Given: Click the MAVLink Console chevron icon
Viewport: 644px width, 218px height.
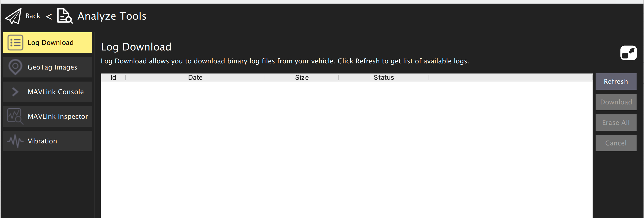Looking at the screenshot, I should pyautogui.click(x=15, y=92).
